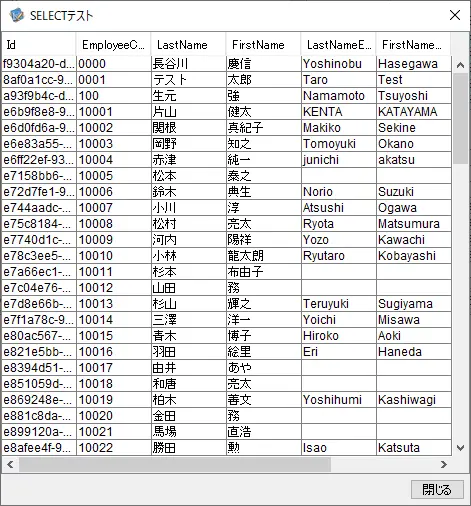Viewport: 471px width, 506px height.
Task: Select the first name cell 龍太朗
Action: tap(264, 256)
